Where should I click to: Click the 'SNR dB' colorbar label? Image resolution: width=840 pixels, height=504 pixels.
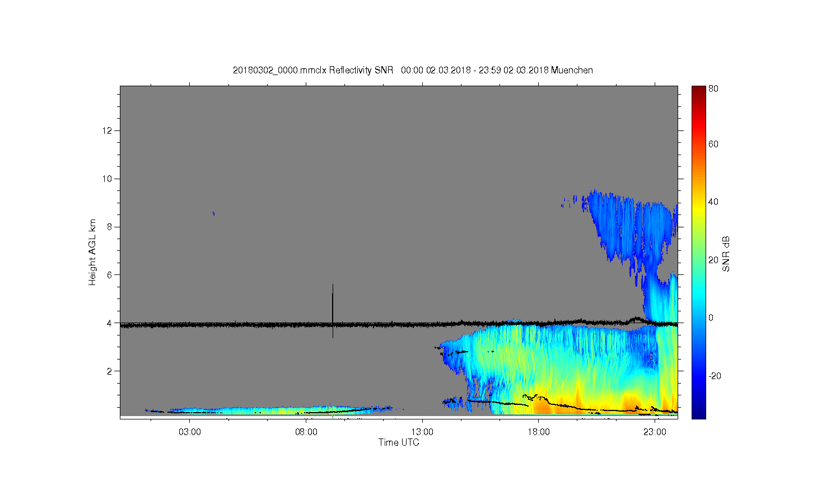pyautogui.click(x=726, y=254)
